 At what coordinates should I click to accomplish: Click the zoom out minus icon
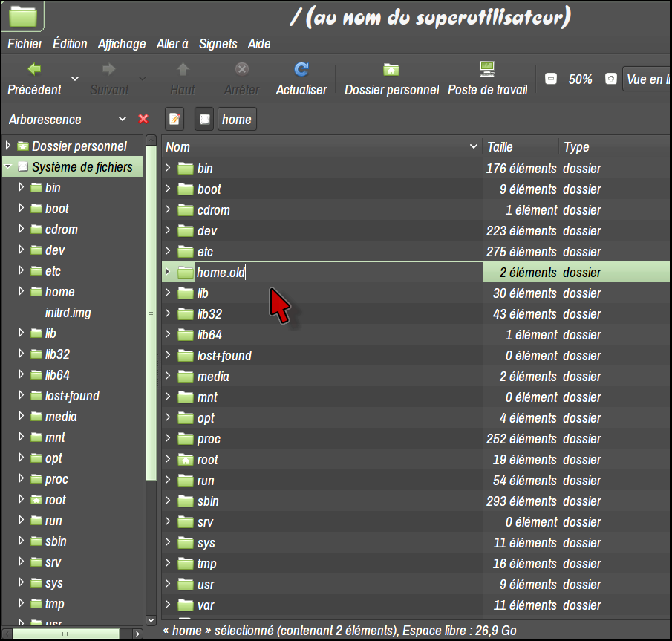click(550, 79)
